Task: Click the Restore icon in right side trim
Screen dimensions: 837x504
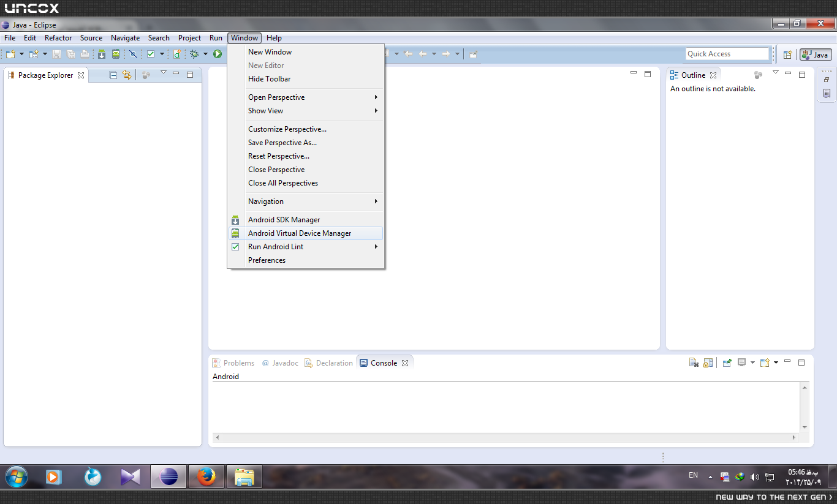Action: [x=827, y=80]
